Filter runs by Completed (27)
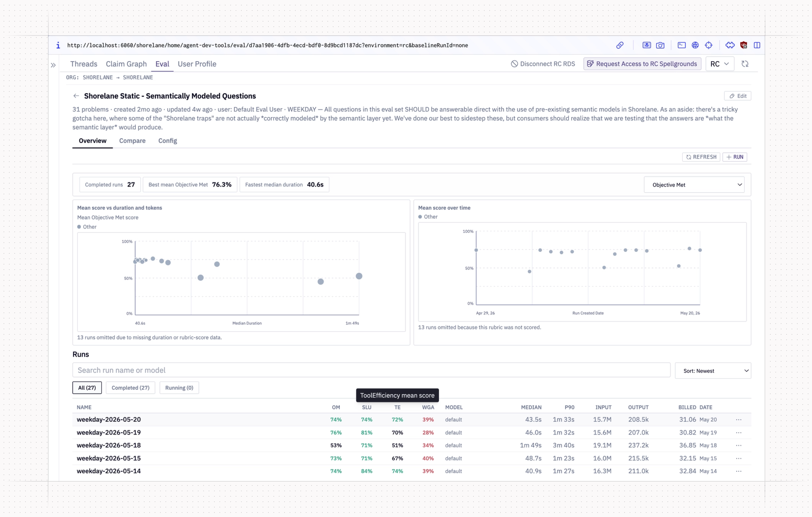 click(x=130, y=387)
